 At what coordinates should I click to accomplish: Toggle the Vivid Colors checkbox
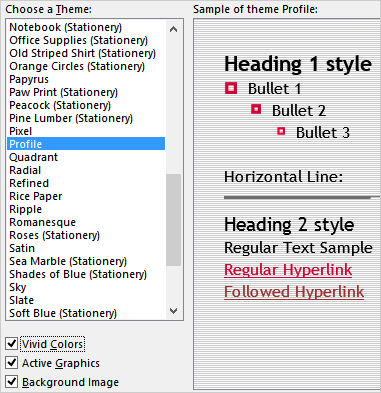click(12, 343)
